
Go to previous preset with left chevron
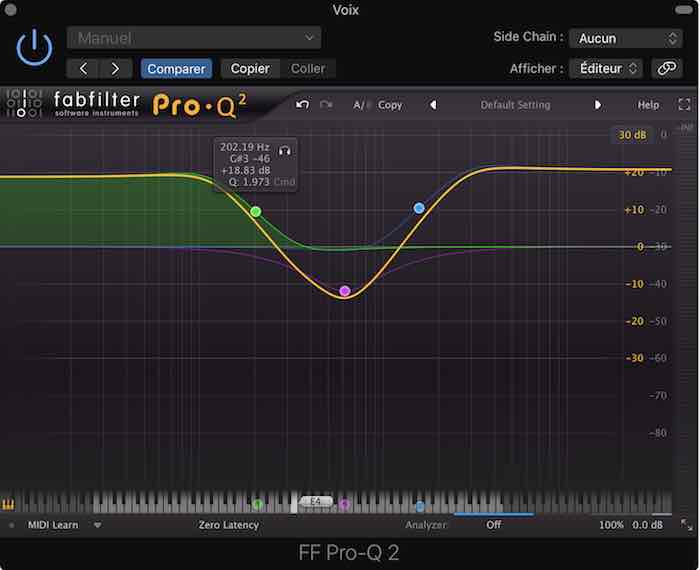83,69
